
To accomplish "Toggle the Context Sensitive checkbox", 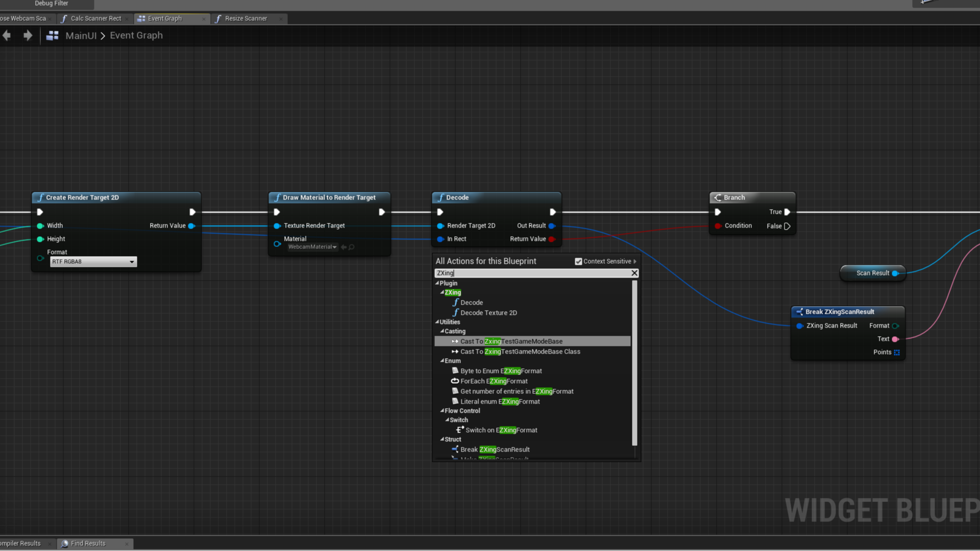I will point(578,261).
